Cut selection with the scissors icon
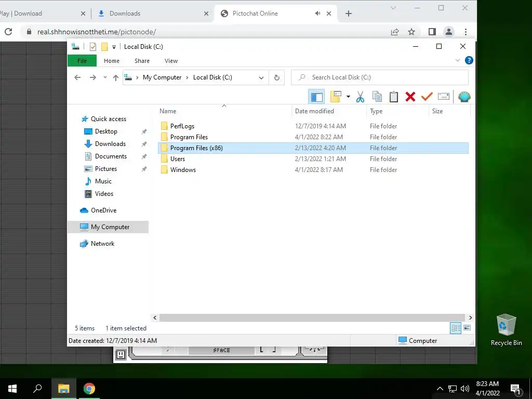532x399 pixels. 361,97
